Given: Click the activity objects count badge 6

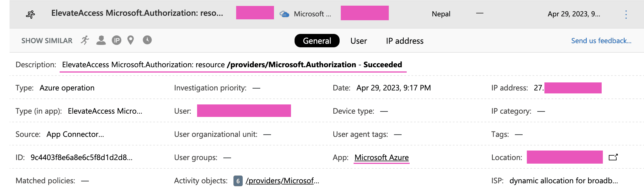Looking at the screenshot, I should click(238, 181).
